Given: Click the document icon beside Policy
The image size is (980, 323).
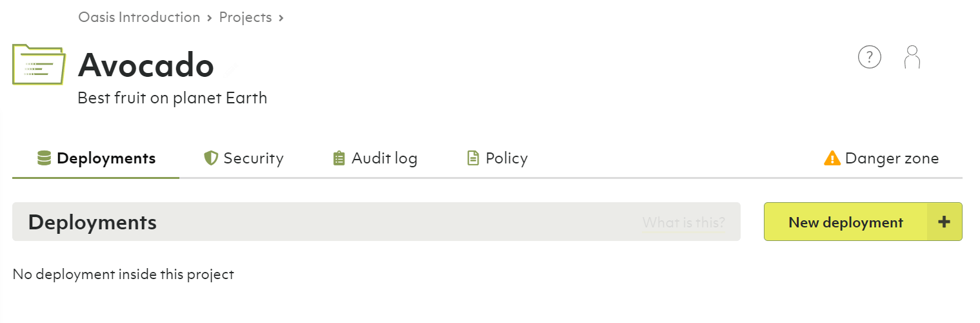Looking at the screenshot, I should tap(474, 158).
